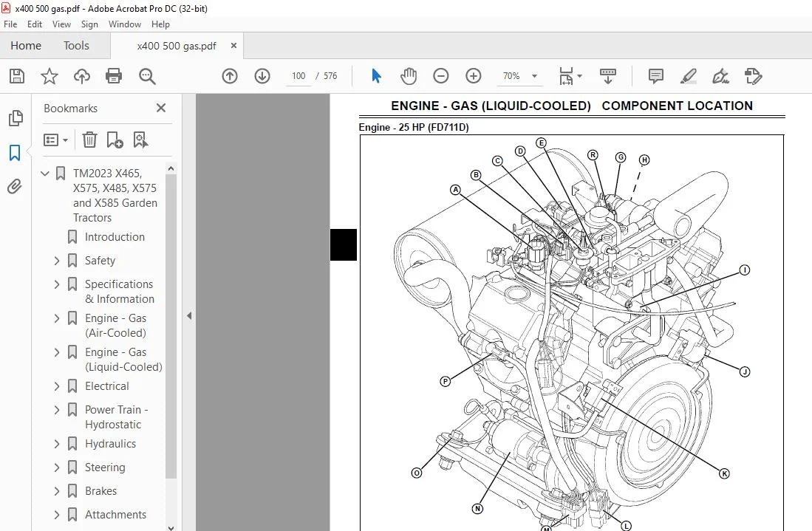
Task: Open the Steering bookmark
Action: coord(105,467)
